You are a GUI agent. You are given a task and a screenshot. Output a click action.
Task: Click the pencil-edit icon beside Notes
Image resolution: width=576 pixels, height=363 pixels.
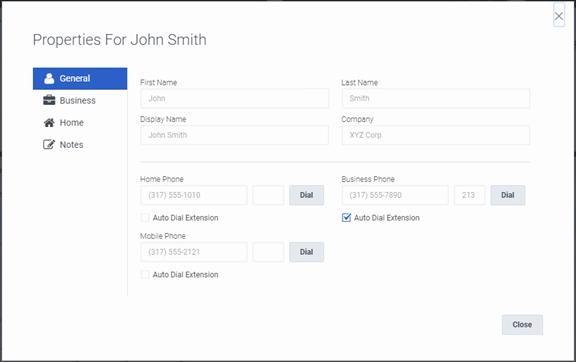coord(49,144)
